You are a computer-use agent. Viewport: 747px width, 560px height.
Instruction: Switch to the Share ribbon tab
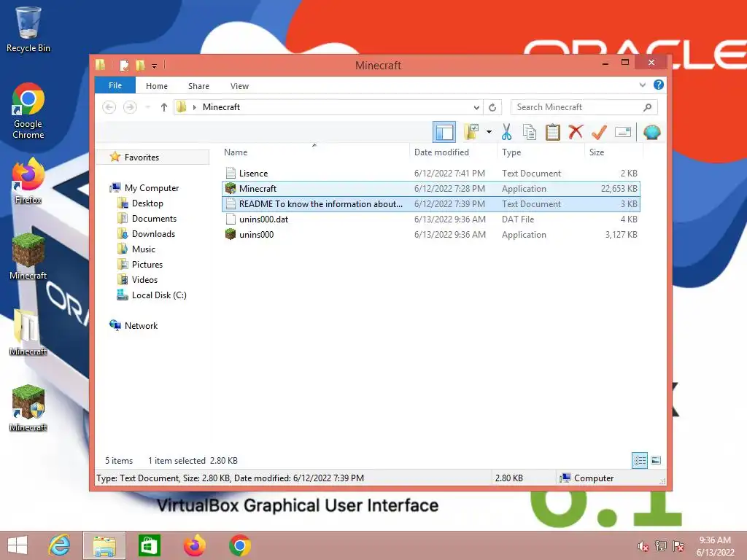(198, 86)
